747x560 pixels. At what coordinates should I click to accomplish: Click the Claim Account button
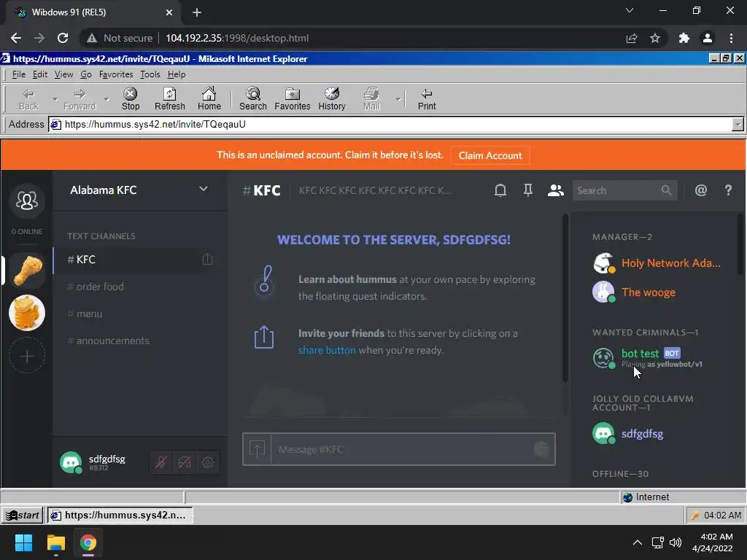489,156
